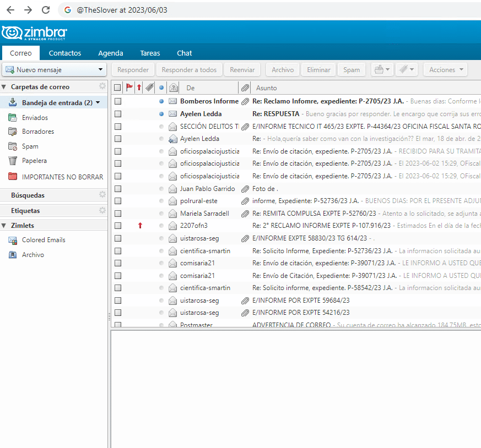Open the Colored Emails zimlet
The image size is (481, 448).
pyautogui.click(x=44, y=240)
